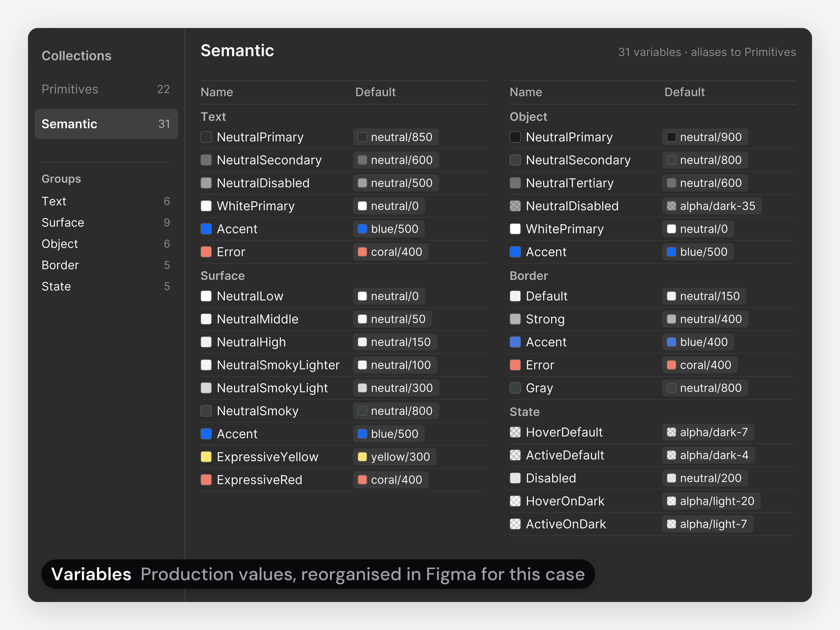
Task: Click the gray swatch beside Text NeutralDisabled
Action: 206,183
